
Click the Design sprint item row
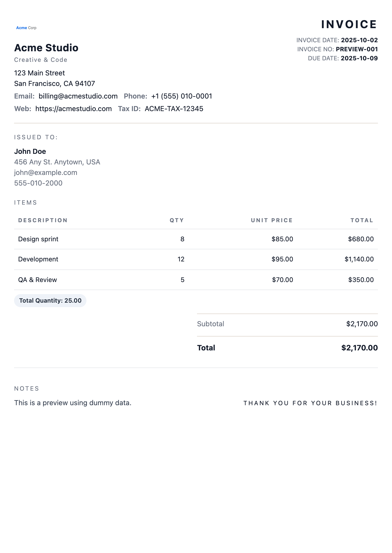38,239
